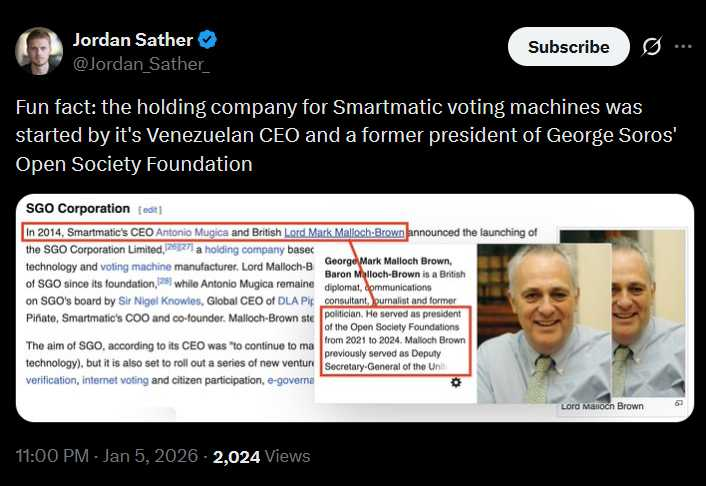
Task: Click the edit link beside SGO Corporation
Action: [150, 209]
